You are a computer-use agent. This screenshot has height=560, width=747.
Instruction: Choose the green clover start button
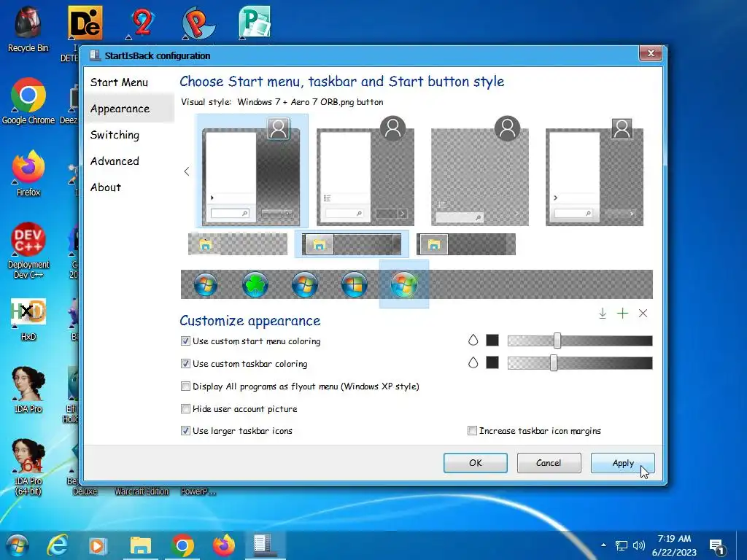coord(255,285)
